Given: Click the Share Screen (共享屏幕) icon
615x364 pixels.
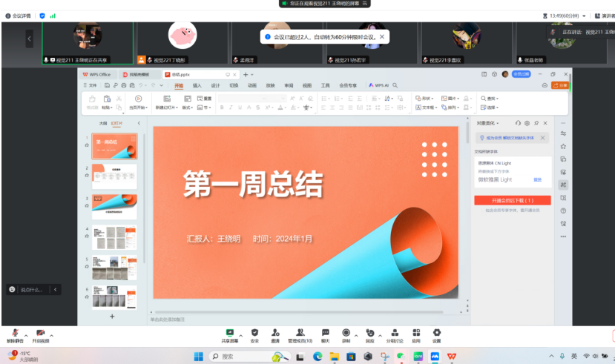Looking at the screenshot, I should point(230,334).
